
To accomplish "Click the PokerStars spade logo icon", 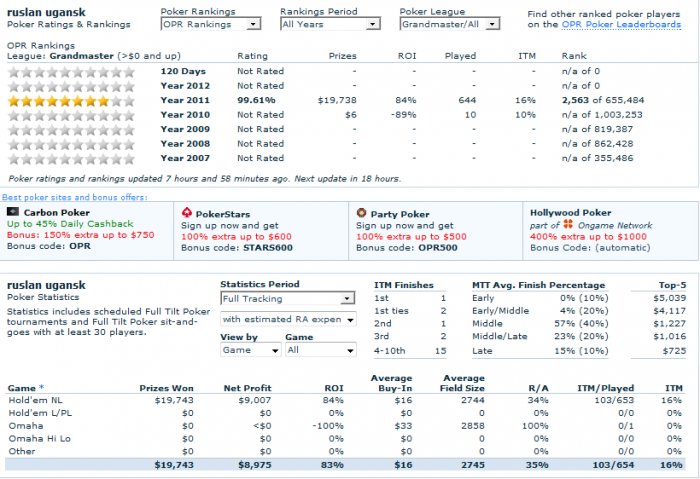I will click(187, 212).
